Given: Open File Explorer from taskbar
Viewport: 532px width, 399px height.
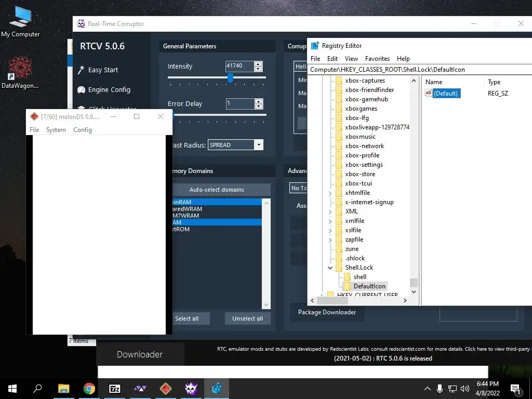Looking at the screenshot, I should point(63,389).
